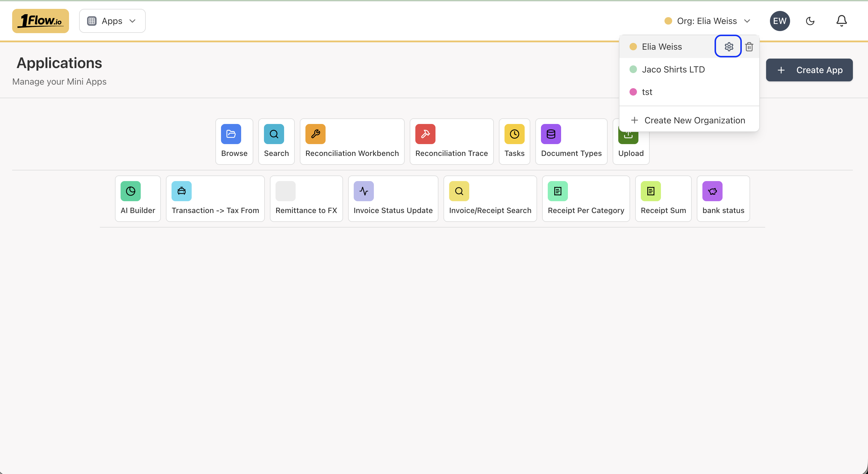Open the Reconciliation Trace hammer icon
The width and height of the screenshot is (868, 474).
425,134
